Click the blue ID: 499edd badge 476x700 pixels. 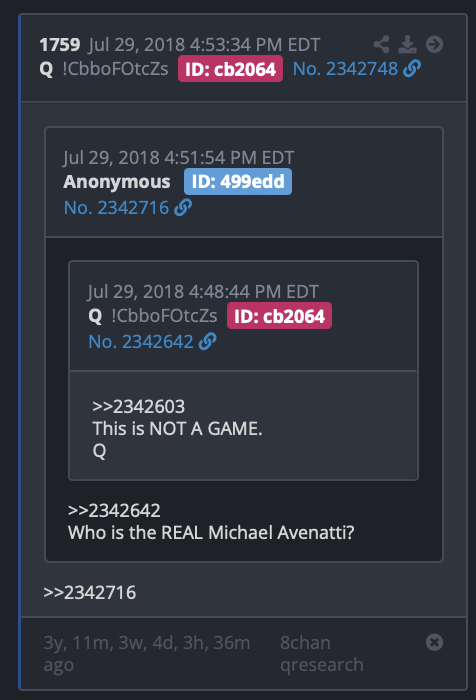click(x=238, y=181)
